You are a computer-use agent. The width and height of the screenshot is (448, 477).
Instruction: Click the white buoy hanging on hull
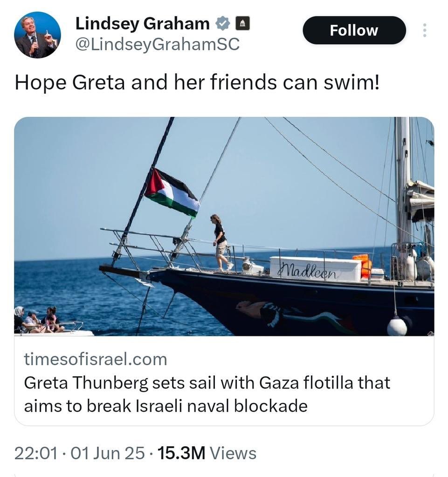click(x=397, y=326)
